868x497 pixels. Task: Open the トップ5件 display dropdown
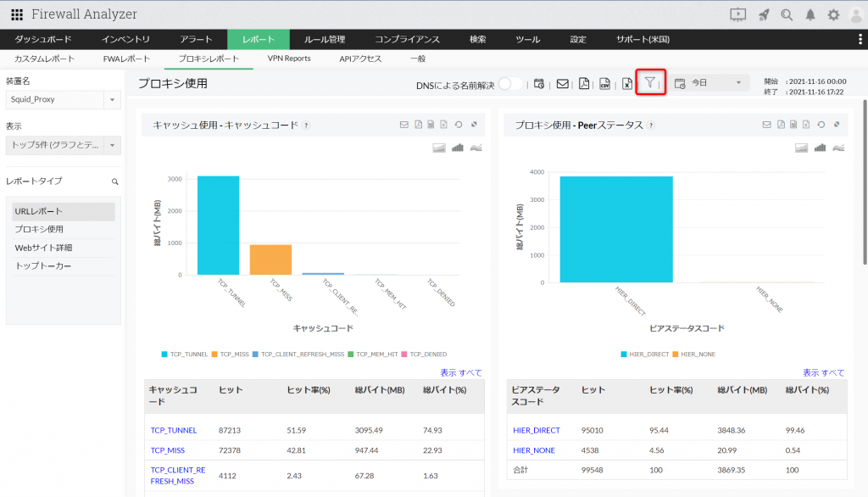tap(63, 145)
